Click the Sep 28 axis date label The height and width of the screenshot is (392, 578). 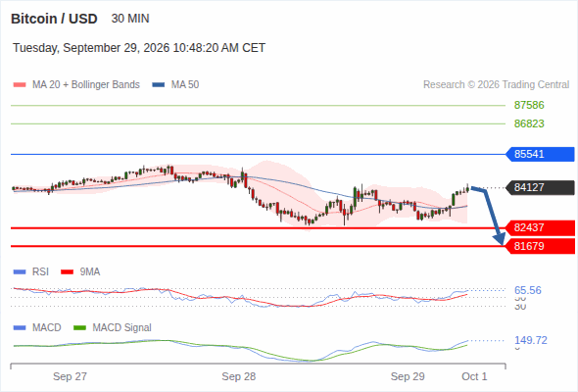239,376
